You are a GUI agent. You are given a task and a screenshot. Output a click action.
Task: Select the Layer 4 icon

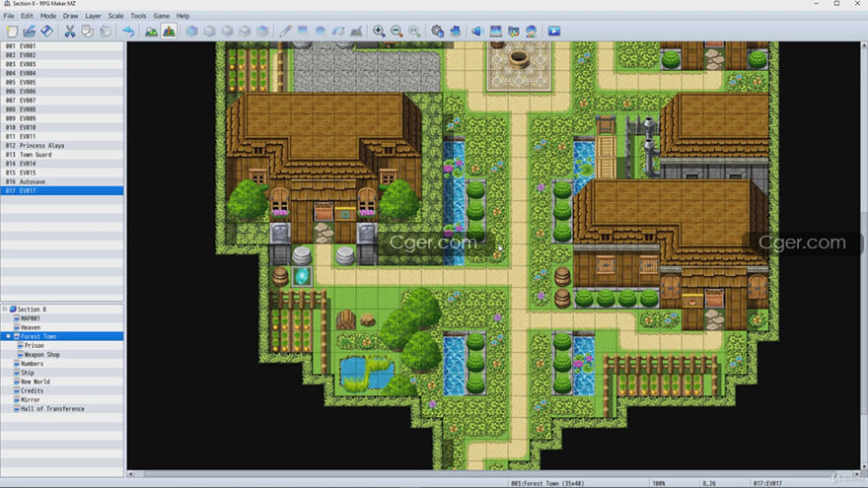coord(262,31)
